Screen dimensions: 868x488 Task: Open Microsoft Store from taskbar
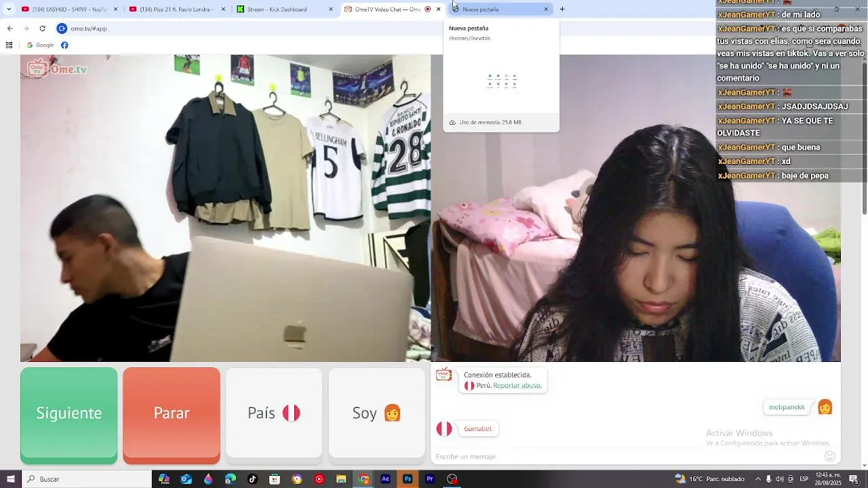tap(275, 479)
